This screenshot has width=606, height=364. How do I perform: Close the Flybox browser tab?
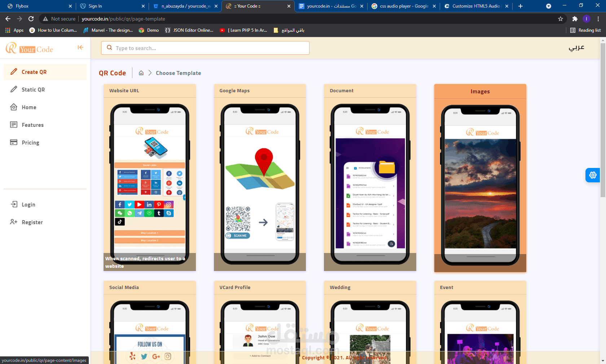pos(70,6)
